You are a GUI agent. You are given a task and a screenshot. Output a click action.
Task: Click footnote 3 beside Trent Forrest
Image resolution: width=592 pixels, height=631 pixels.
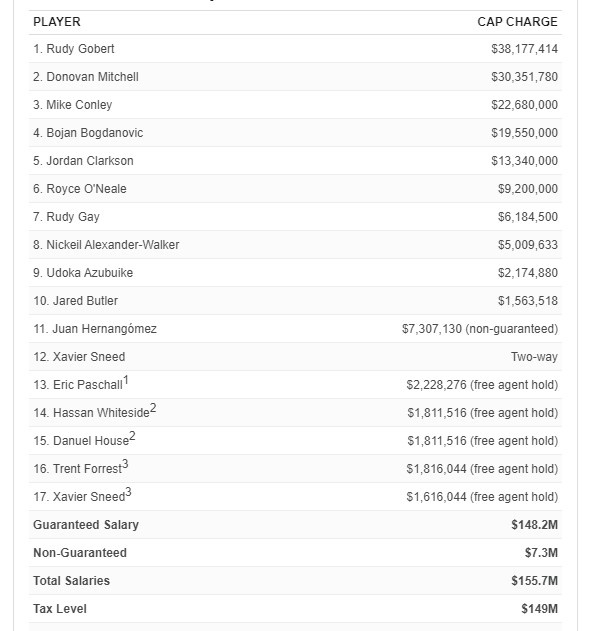click(x=125, y=464)
